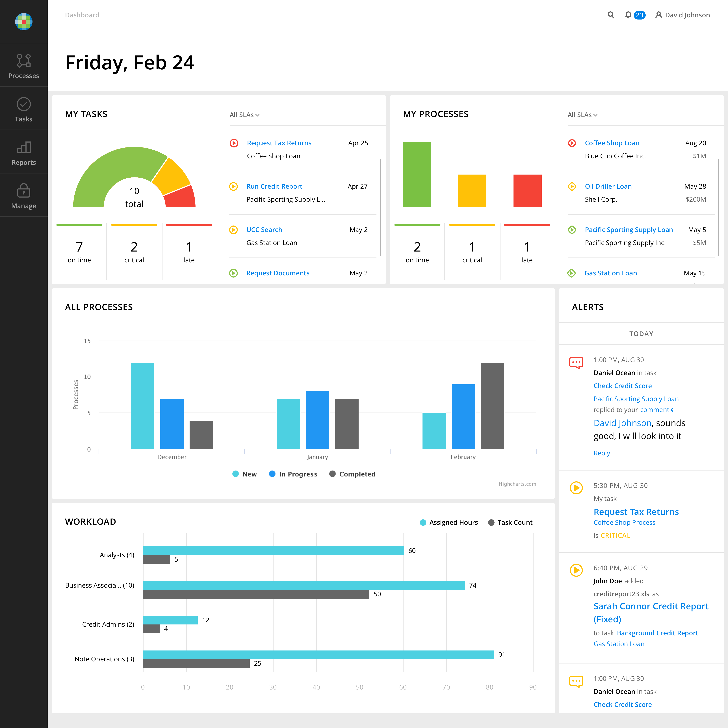
Task: Expand All SLAs dropdown in My Tasks
Action: 244,115
